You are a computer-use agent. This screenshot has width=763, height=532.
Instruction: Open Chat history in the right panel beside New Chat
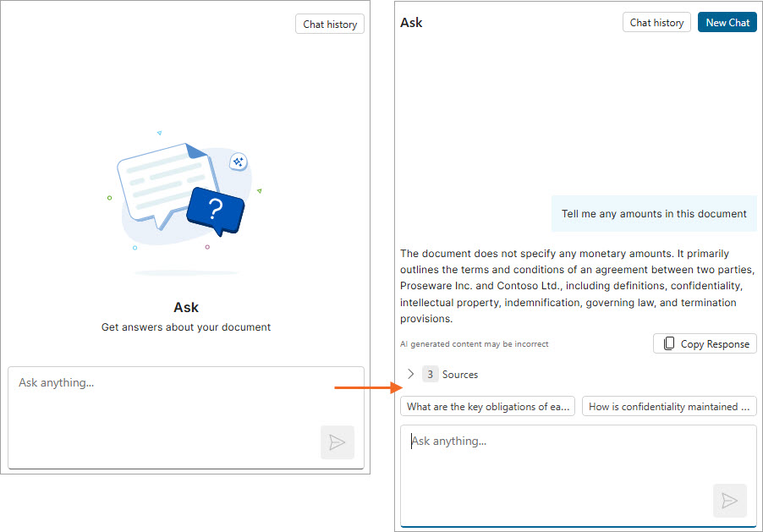656,22
